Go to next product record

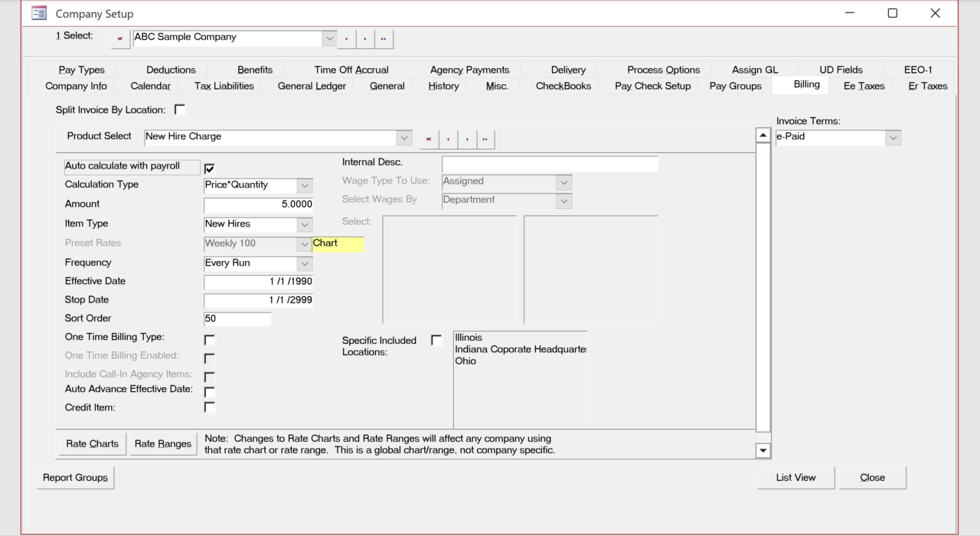[467, 139]
